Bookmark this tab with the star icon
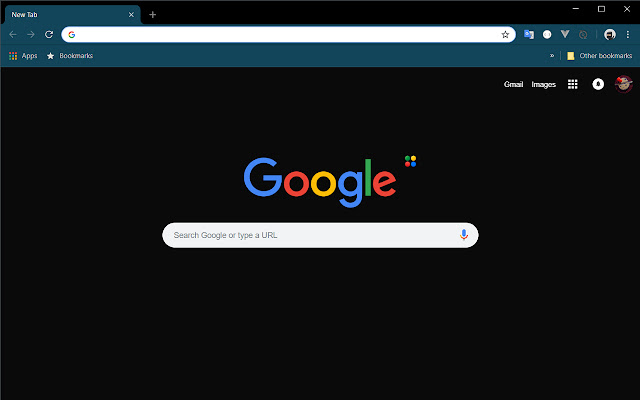The height and width of the screenshot is (400, 640). pyautogui.click(x=505, y=35)
